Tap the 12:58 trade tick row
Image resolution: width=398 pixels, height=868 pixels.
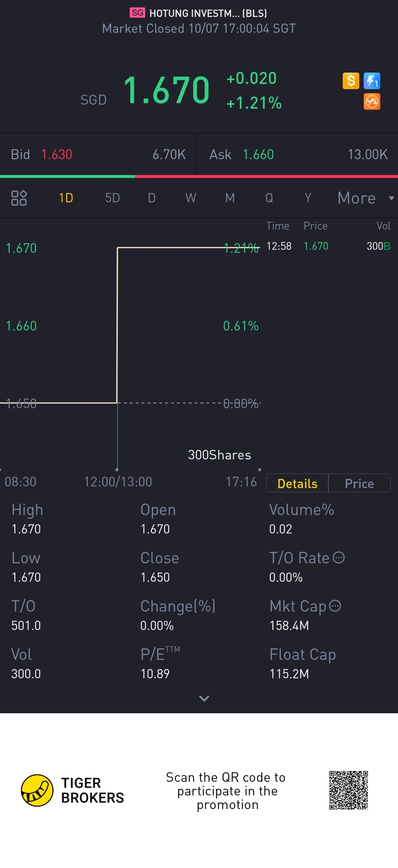pos(328,246)
